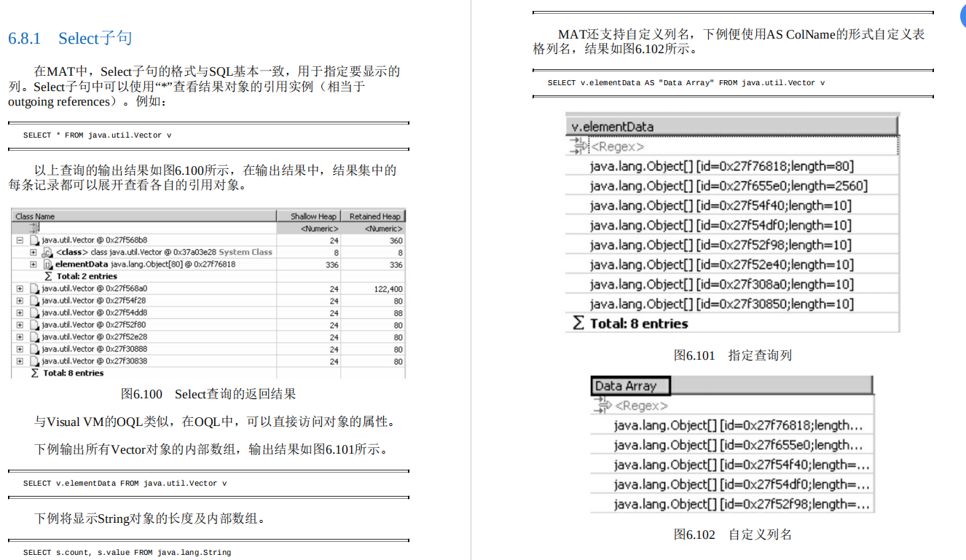
Task: Click object icon of Vector @ 0x27f30838
Action: click(34, 361)
